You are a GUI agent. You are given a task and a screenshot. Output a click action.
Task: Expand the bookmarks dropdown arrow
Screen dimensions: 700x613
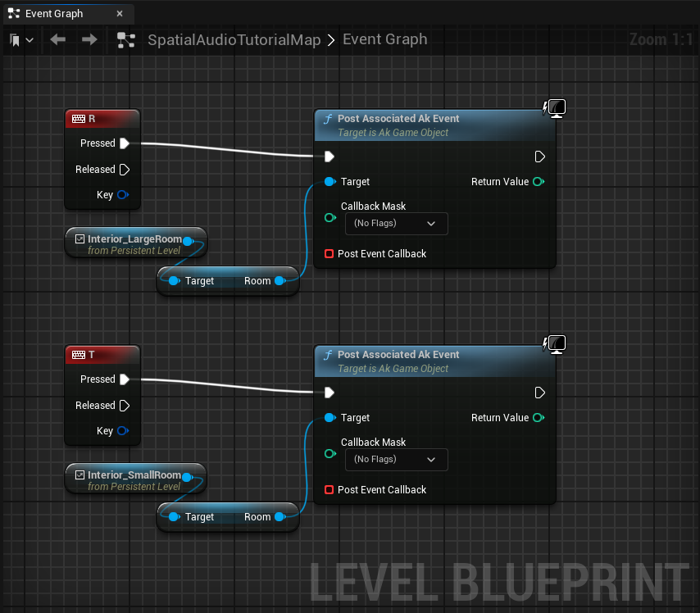(x=30, y=40)
